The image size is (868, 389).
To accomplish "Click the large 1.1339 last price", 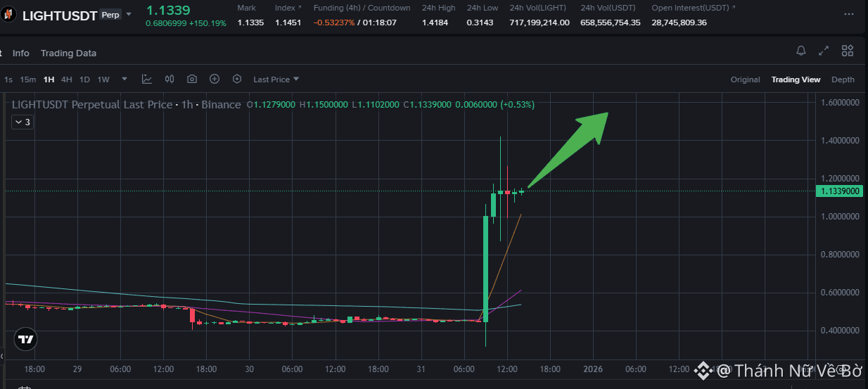I will point(168,10).
